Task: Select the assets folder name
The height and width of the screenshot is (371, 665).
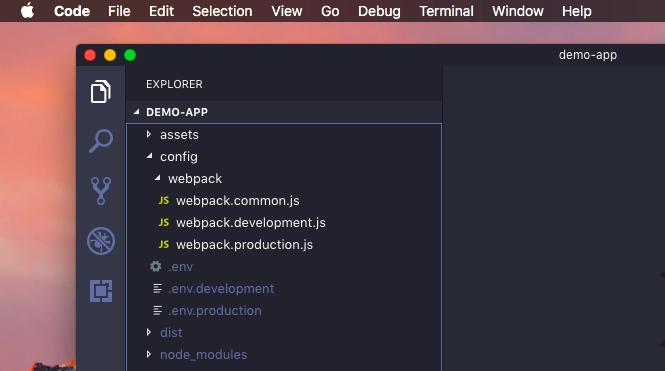Action: pyautogui.click(x=179, y=135)
